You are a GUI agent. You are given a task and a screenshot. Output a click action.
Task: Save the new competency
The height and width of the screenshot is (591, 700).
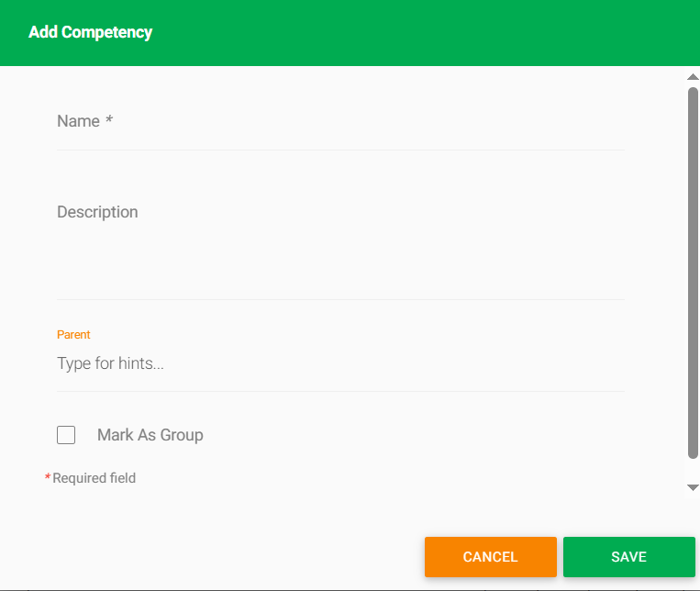point(629,557)
